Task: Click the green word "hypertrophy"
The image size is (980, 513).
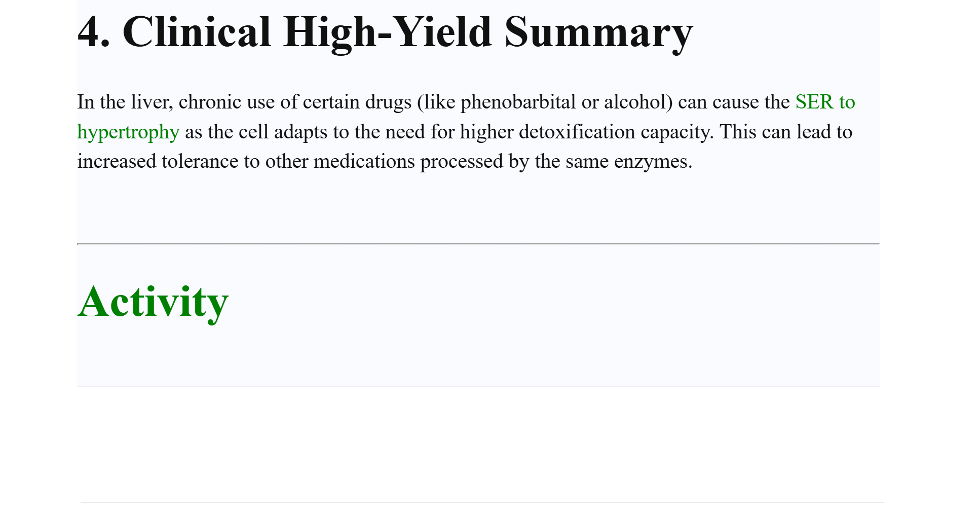Action: 128,132
